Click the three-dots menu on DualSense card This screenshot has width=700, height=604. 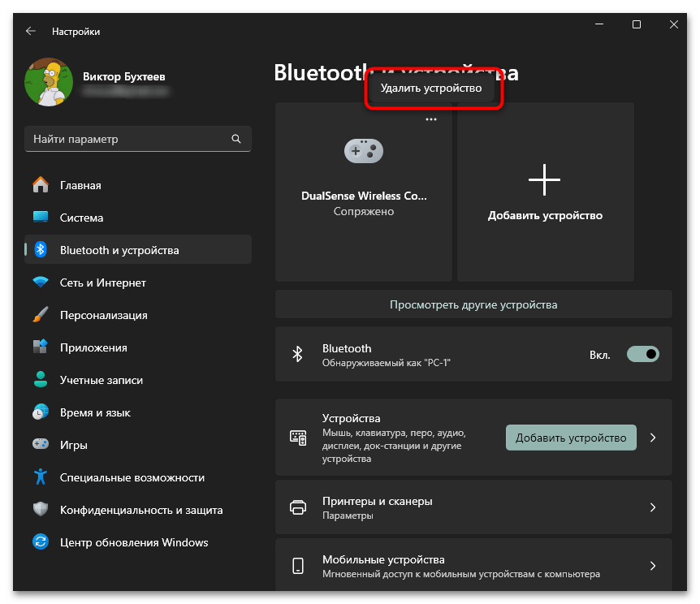coord(431,119)
